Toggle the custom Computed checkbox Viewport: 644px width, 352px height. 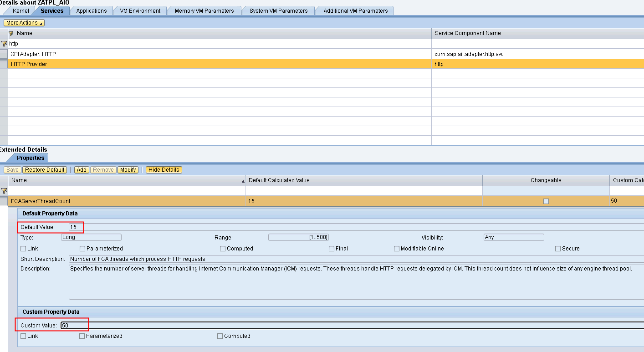click(220, 336)
